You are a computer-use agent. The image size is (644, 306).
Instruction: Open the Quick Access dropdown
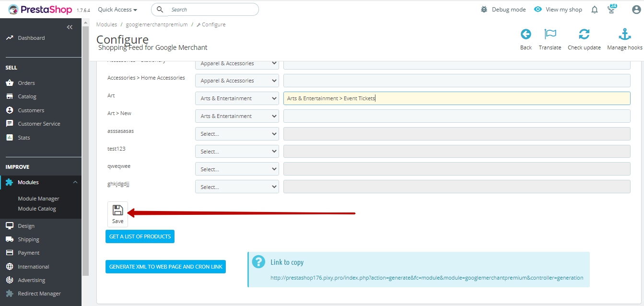(x=117, y=10)
